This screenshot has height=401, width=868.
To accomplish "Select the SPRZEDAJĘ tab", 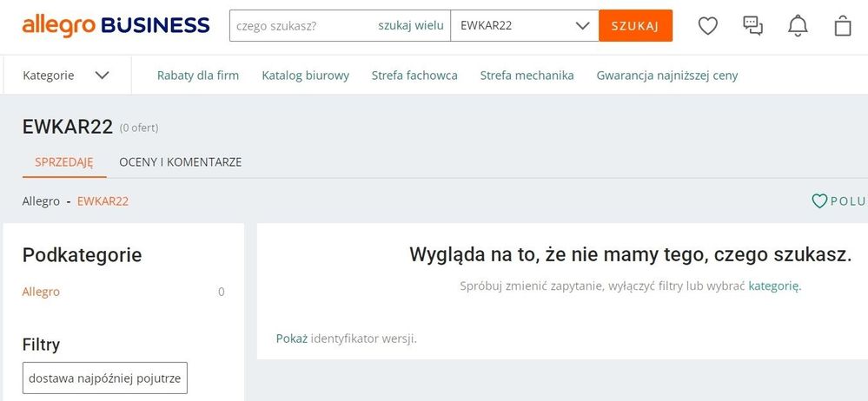I will click(x=64, y=162).
